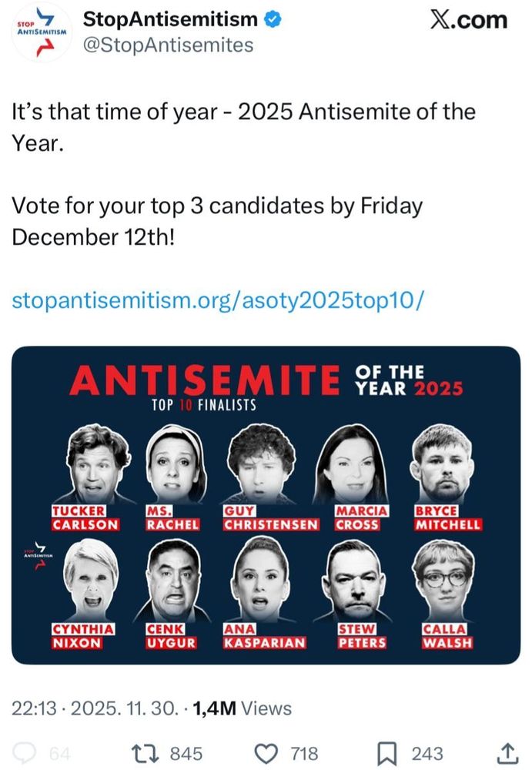This screenshot has height=770, width=532.
Task: Select the @StopAntisemites handle
Action: coord(168,45)
